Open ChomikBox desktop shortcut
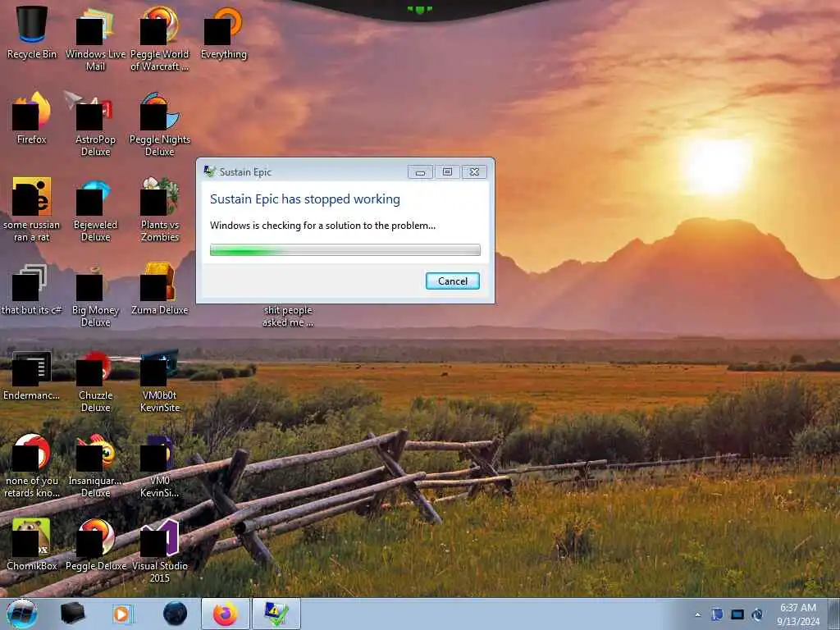The height and width of the screenshot is (630, 840). coord(32,544)
